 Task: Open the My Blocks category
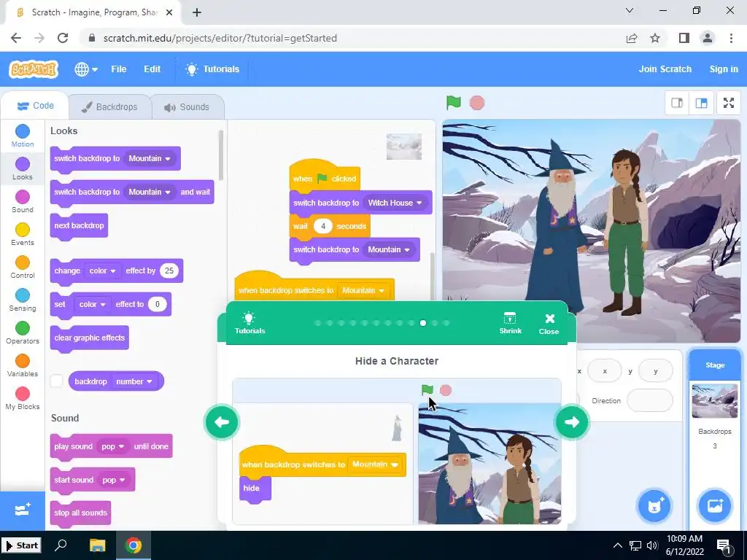click(23, 399)
